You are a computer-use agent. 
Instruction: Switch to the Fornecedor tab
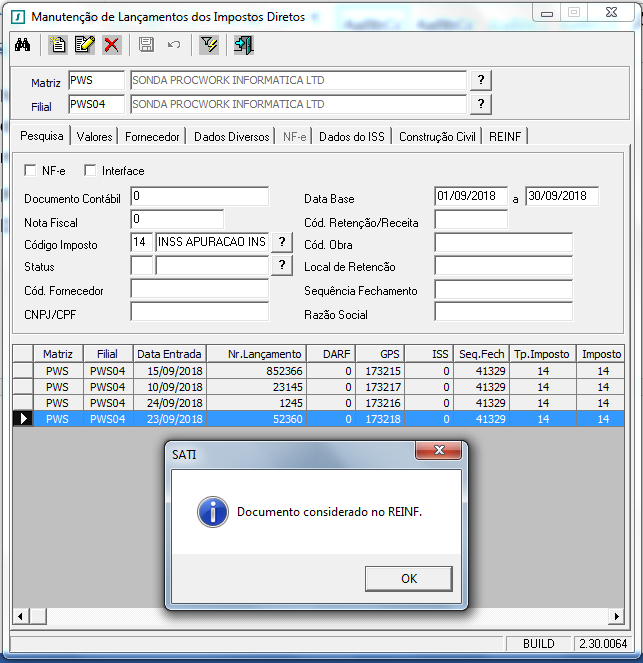pyautogui.click(x=152, y=137)
